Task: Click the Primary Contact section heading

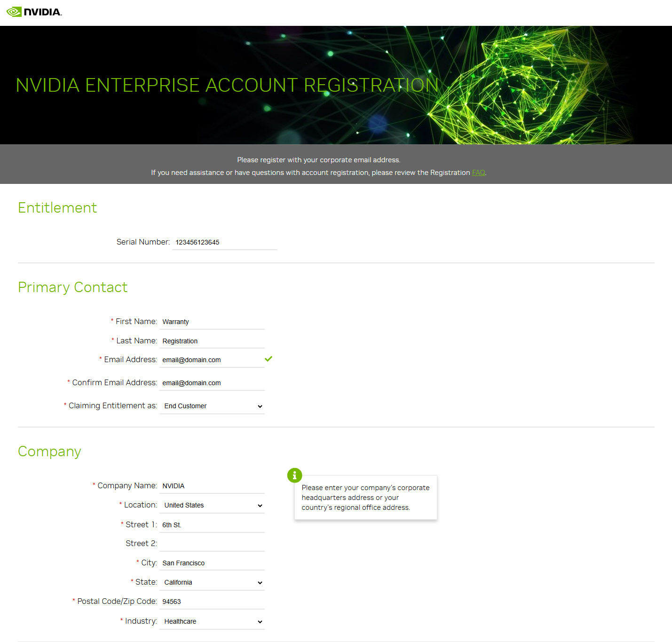Action: click(73, 287)
